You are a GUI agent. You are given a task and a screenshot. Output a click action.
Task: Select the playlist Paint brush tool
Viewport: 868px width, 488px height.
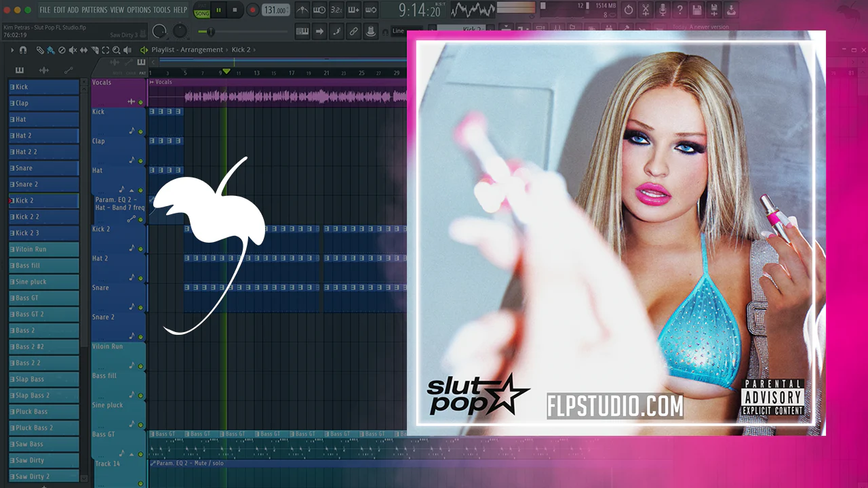pos(51,50)
